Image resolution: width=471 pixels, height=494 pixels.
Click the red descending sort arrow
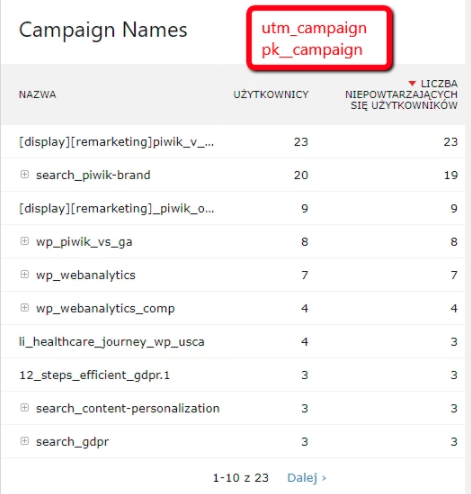412,83
